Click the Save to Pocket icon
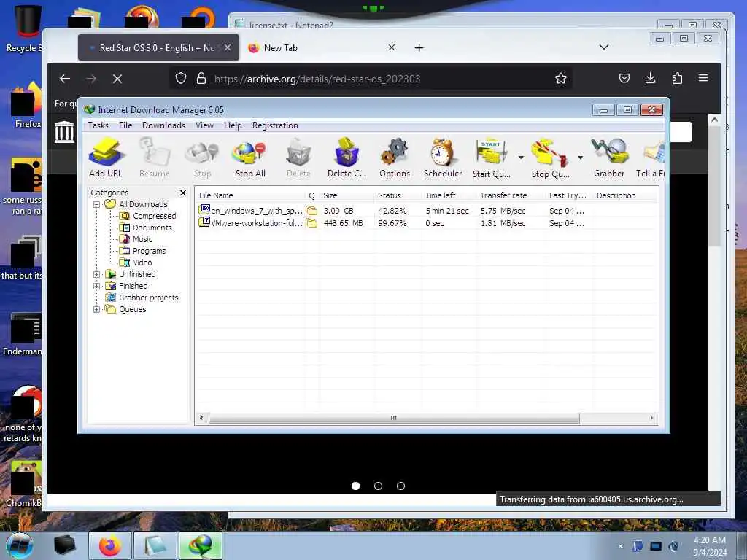Screen dimensions: 747x560 [x=624, y=78]
